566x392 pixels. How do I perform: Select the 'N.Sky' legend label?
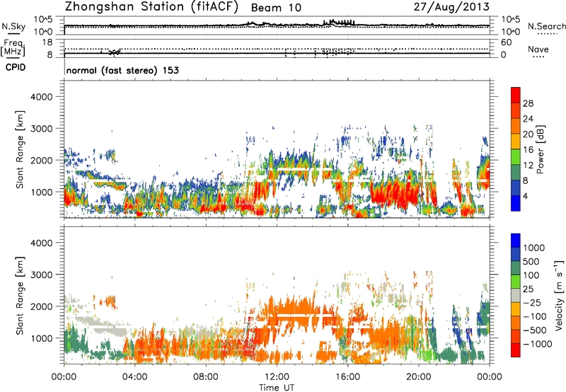coord(13,26)
